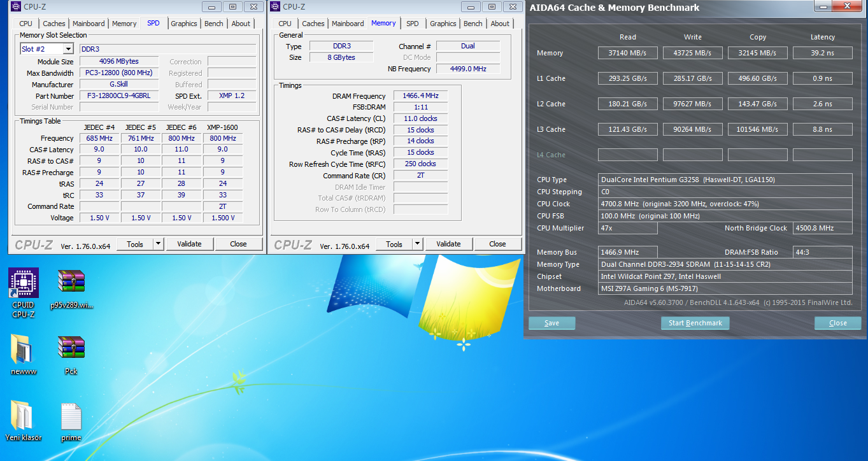This screenshot has width=868, height=461.
Task: Open Bench tab in Memory window
Action: (473, 24)
